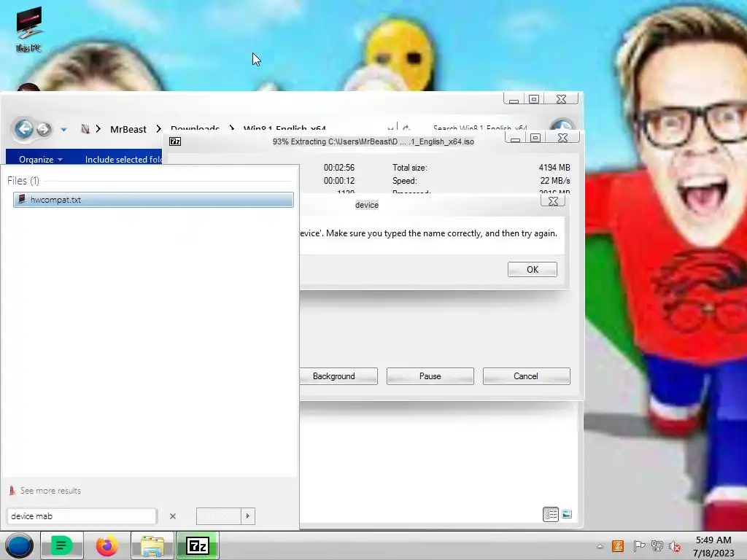Launch Firefox from taskbar
This screenshot has height=560, width=747.
107,545
